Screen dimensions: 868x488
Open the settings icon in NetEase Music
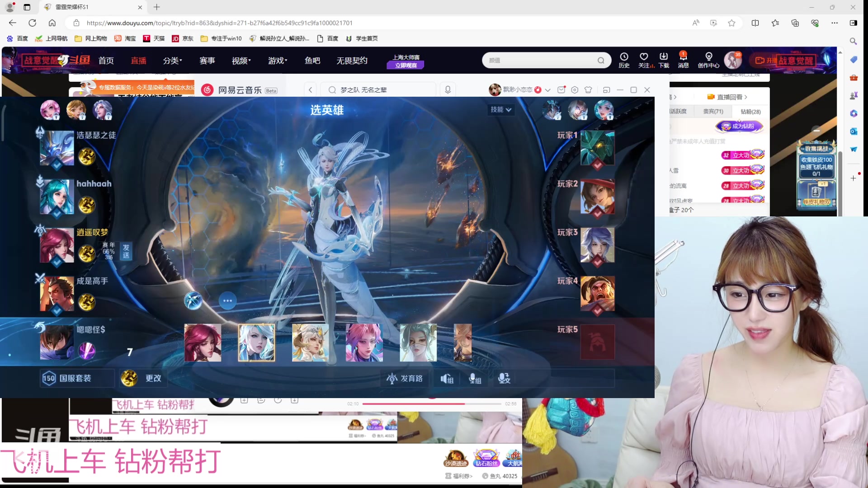[575, 90]
